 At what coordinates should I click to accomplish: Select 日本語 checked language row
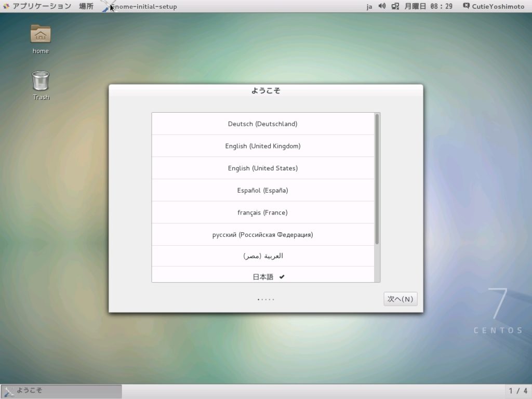(263, 274)
